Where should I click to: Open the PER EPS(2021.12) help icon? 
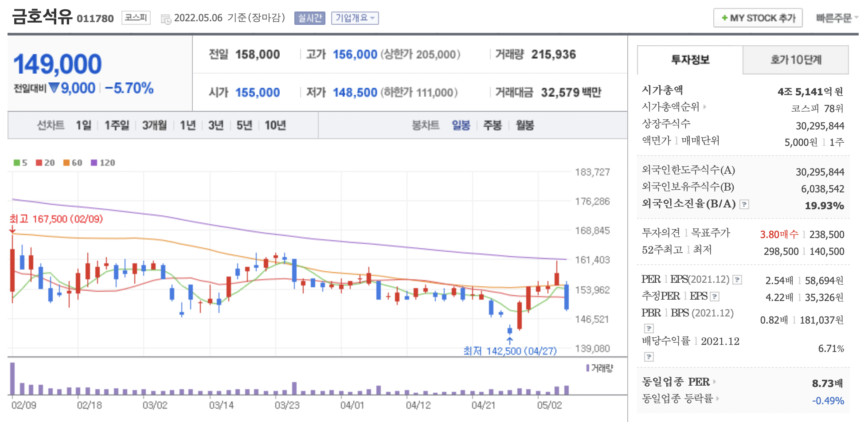737,280
